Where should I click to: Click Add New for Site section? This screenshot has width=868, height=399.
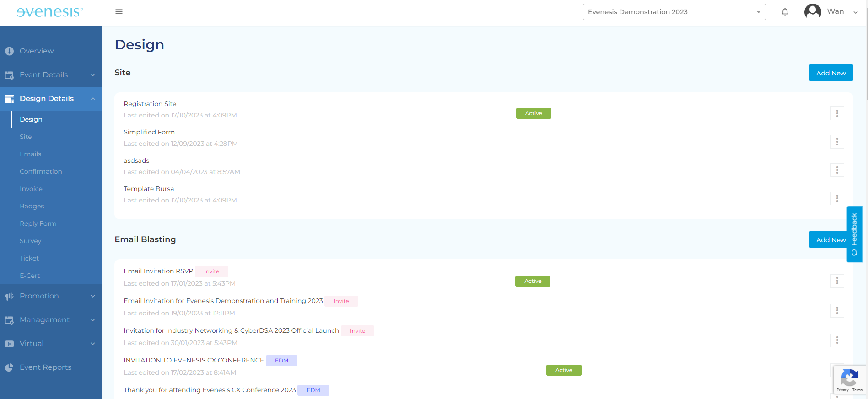(x=831, y=73)
